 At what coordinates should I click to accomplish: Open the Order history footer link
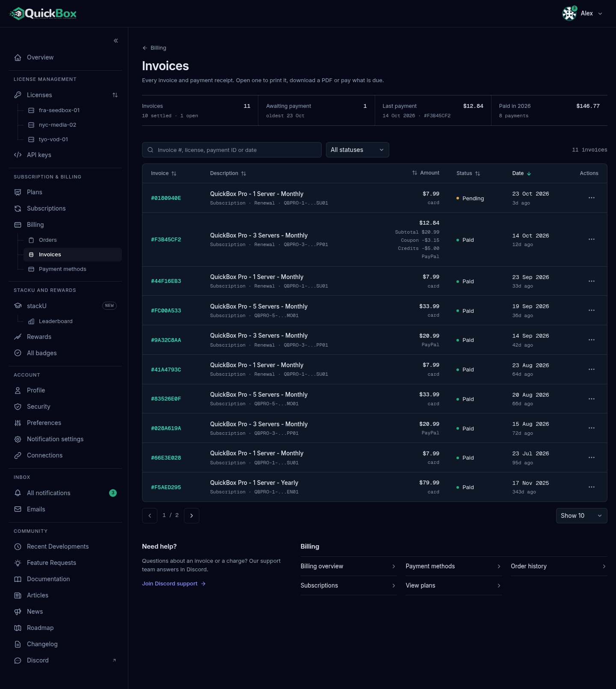(x=559, y=566)
